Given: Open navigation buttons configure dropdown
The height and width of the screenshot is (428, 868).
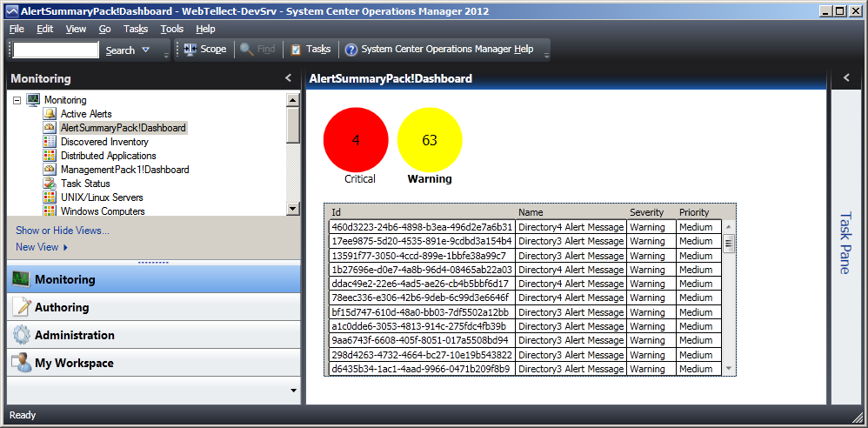Looking at the screenshot, I should pos(294,391).
